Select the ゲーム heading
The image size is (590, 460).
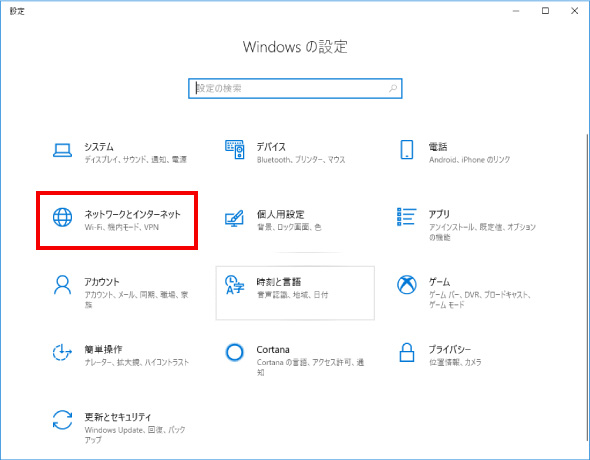pyautogui.click(x=439, y=282)
